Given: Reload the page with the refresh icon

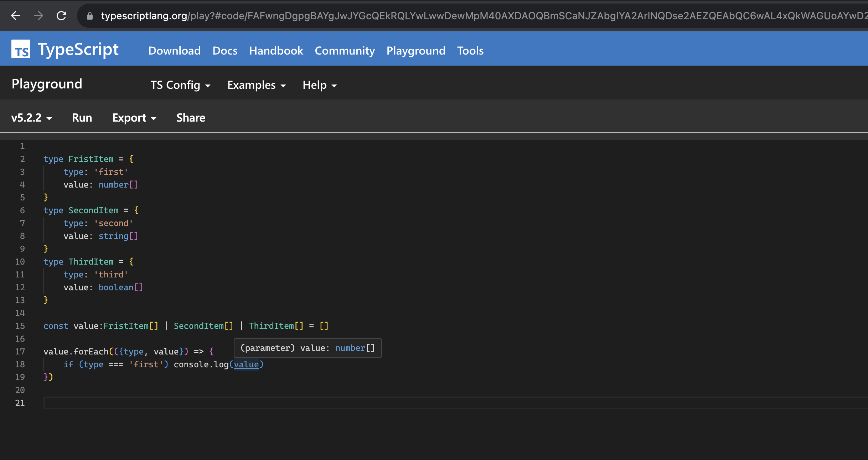Looking at the screenshot, I should tap(61, 16).
